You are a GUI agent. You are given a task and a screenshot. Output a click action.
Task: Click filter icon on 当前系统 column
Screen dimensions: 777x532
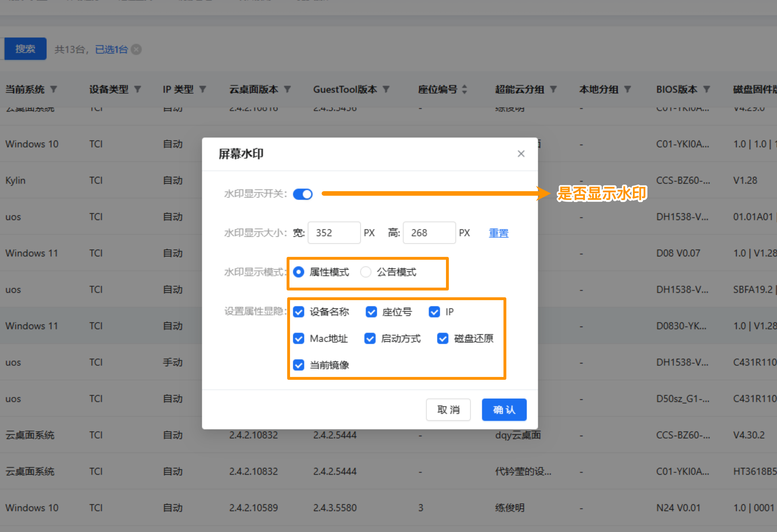54,89
